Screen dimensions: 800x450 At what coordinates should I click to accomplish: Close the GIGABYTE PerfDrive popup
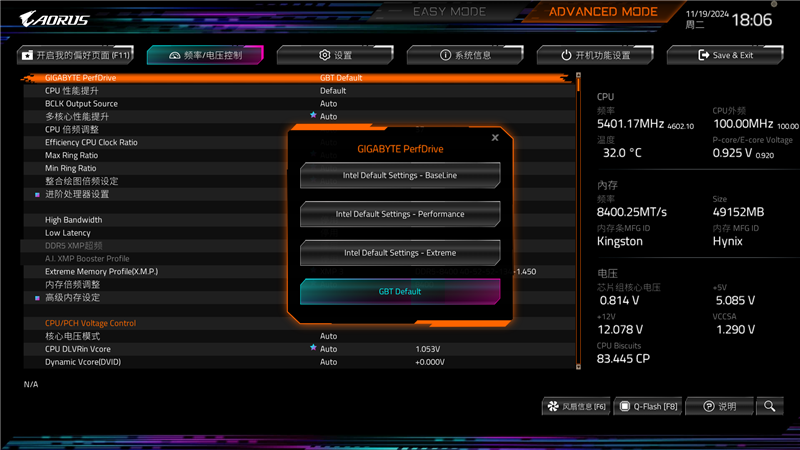[x=495, y=138]
